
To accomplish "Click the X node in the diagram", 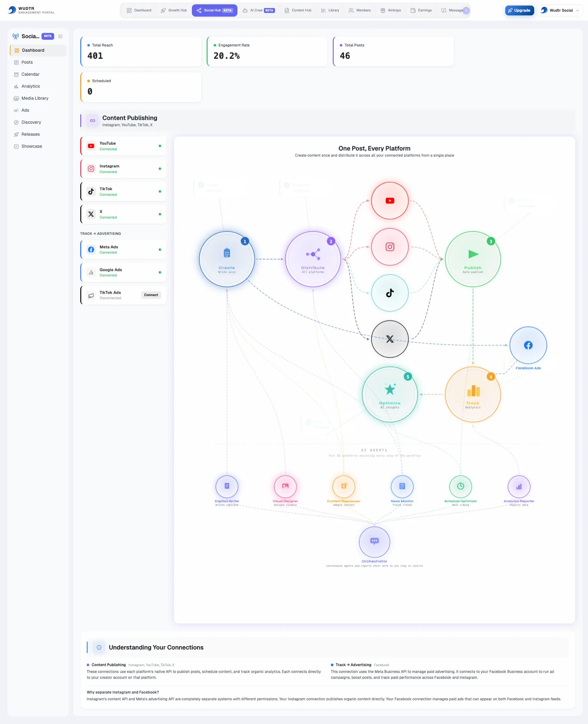I will [x=390, y=339].
